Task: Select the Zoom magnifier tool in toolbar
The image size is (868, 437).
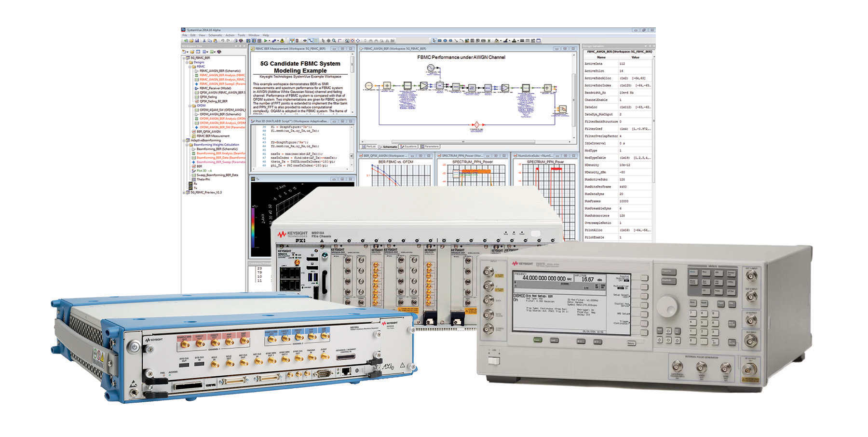Action: 334,41
